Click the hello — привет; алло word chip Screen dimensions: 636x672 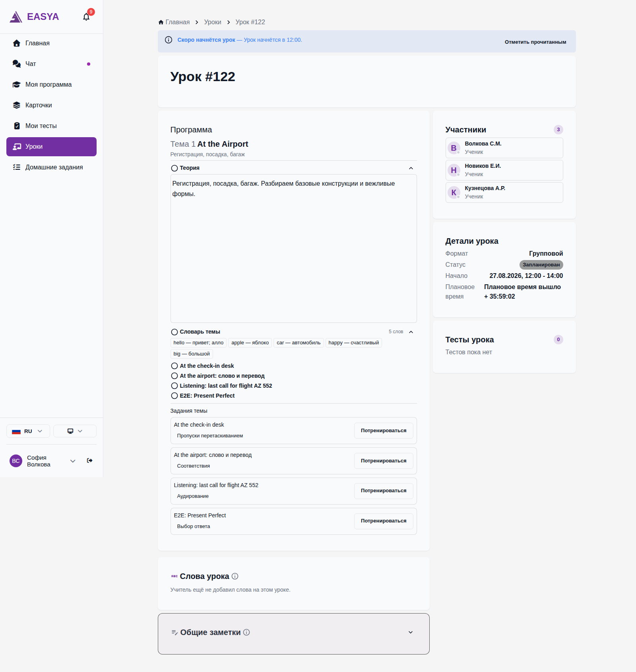198,343
